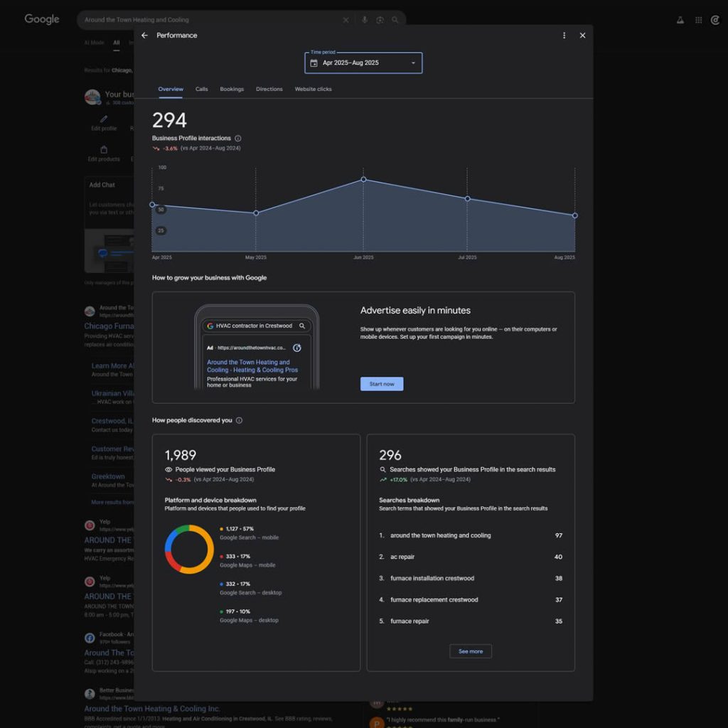728x728 pixels.
Task: Click See more under Searches breakdown
Action: pyautogui.click(x=470, y=651)
